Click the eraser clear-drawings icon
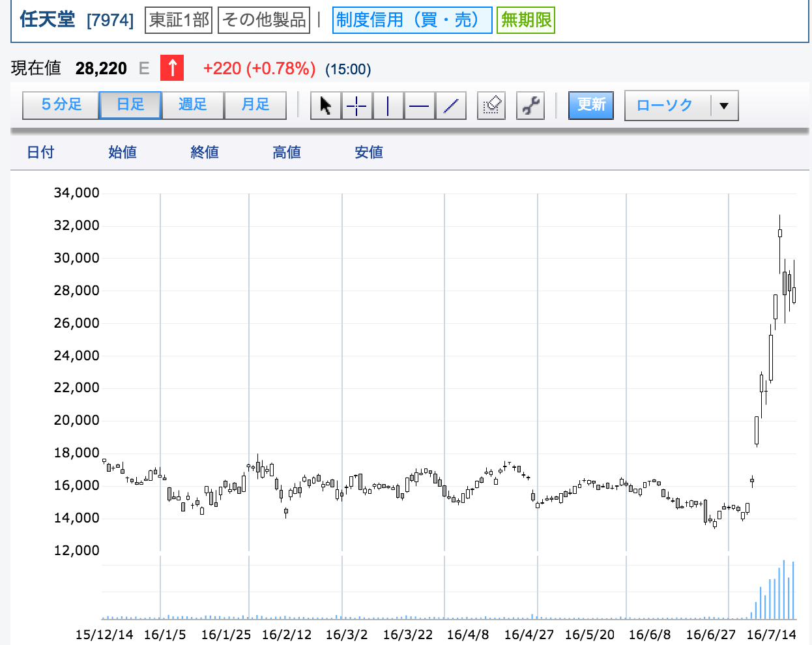The height and width of the screenshot is (645, 812). (x=491, y=106)
